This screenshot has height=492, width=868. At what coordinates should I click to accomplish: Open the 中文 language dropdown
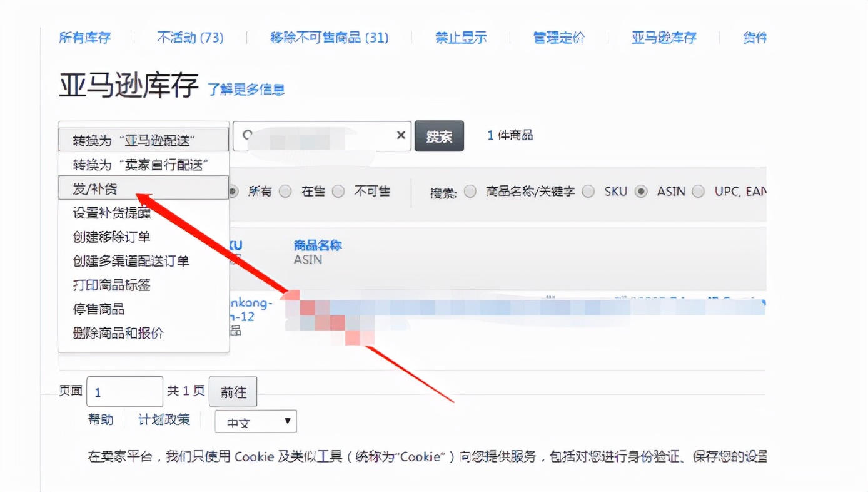(x=255, y=421)
